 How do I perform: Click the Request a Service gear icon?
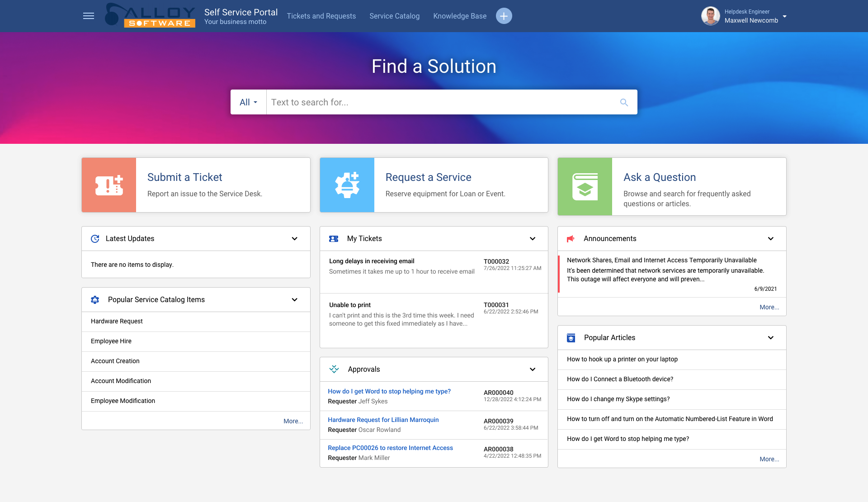pos(347,185)
